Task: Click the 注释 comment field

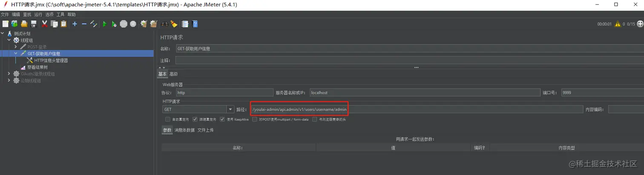Action: coord(409,60)
